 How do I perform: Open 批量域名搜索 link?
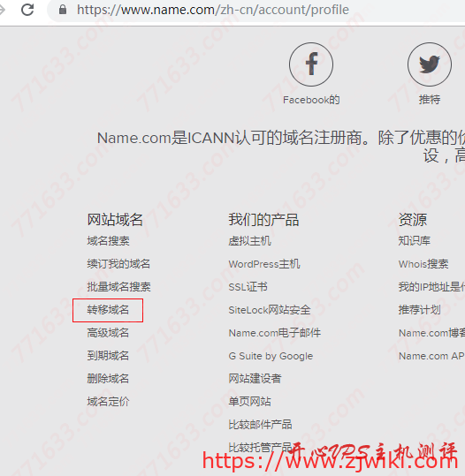(118, 287)
